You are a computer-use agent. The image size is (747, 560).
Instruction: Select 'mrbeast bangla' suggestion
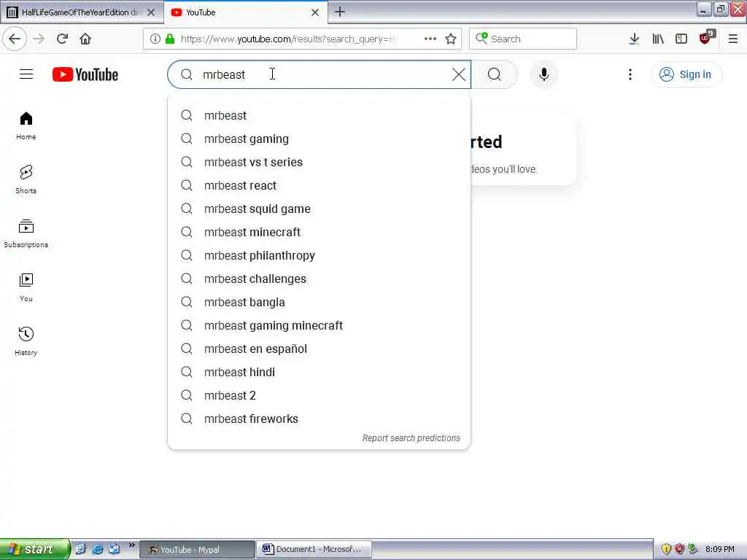320,302
